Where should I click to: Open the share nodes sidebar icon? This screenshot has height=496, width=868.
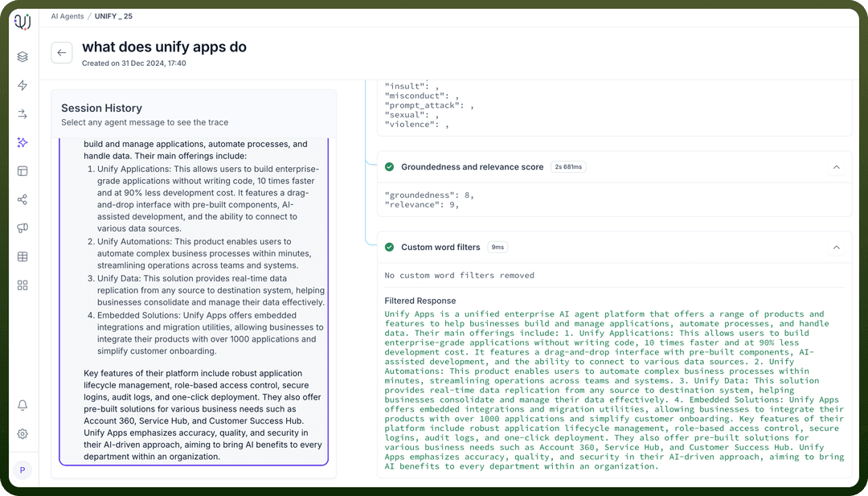[x=23, y=199]
